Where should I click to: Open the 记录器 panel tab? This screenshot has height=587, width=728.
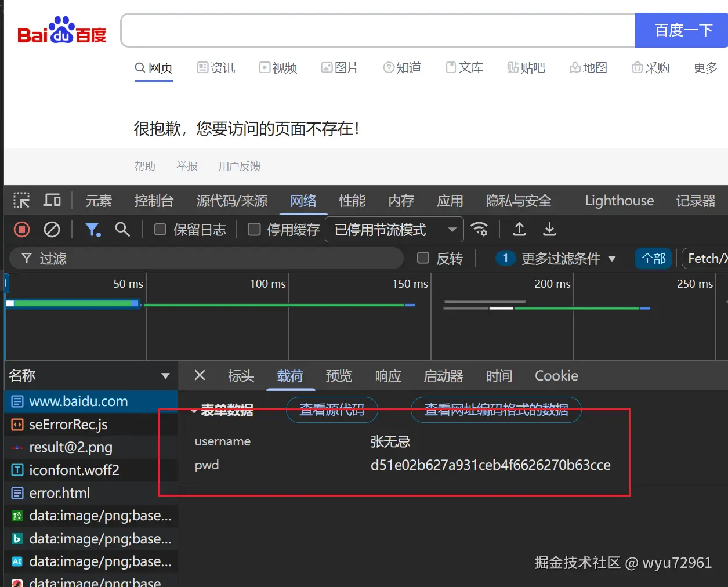point(696,201)
